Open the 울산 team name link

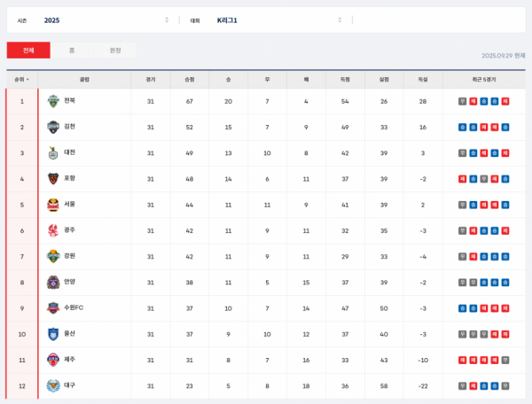click(69, 333)
